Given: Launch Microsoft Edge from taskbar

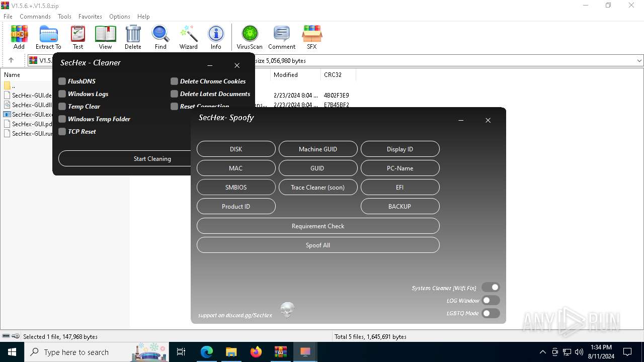Looking at the screenshot, I should coord(207,352).
